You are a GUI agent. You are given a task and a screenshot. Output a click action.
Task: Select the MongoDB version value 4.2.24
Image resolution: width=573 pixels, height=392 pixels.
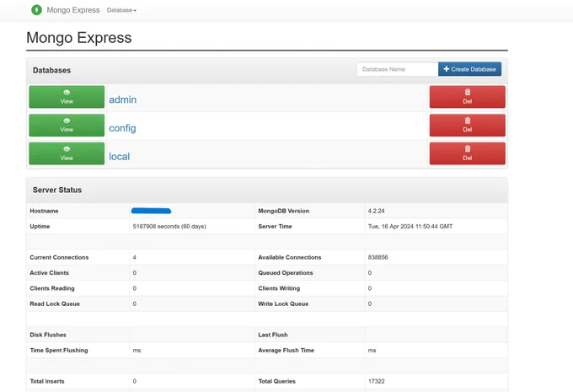click(x=376, y=211)
